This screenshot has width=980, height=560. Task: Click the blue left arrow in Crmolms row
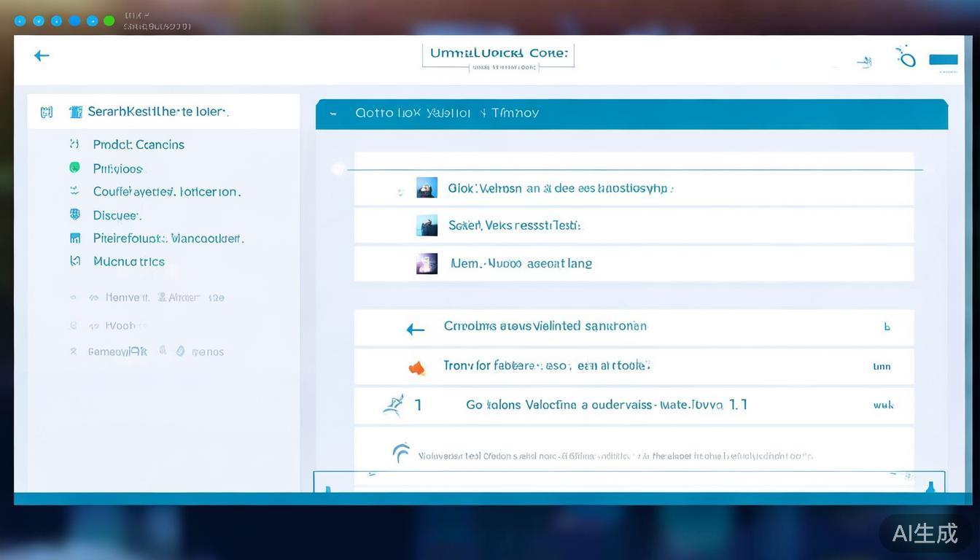coord(415,330)
